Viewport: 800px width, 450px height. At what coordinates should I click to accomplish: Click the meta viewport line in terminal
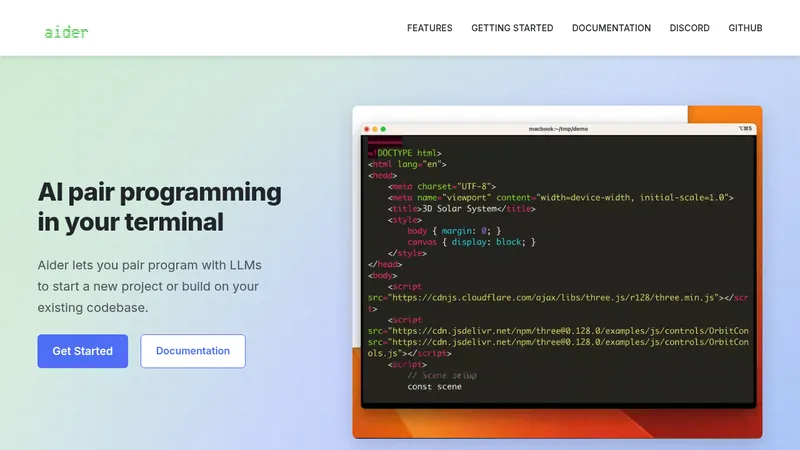pyautogui.click(x=560, y=197)
